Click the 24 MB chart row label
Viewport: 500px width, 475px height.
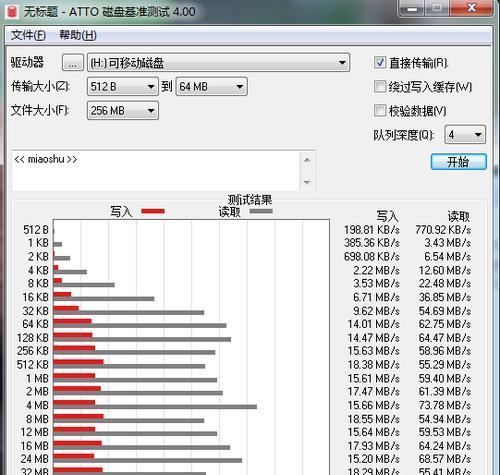coord(35,459)
